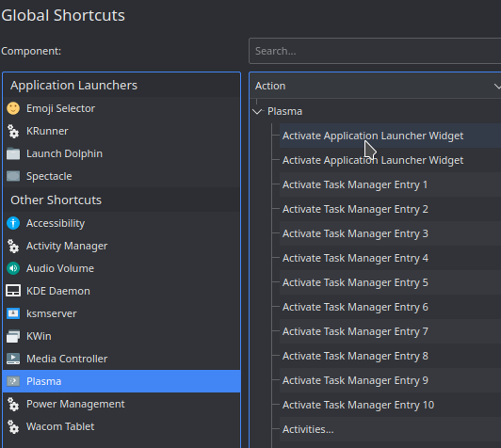Select the KRunner gear icon

(x=13, y=131)
